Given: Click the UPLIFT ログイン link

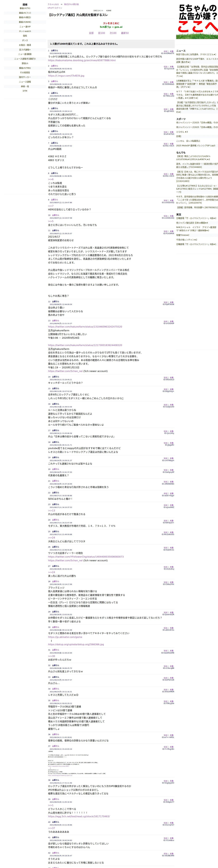Looking at the screenshot, I should point(55,8).
